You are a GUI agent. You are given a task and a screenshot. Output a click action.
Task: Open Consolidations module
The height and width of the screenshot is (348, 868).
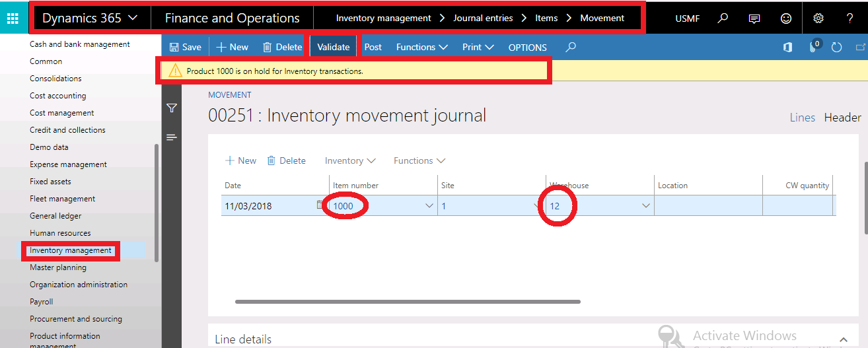pos(55,79)
